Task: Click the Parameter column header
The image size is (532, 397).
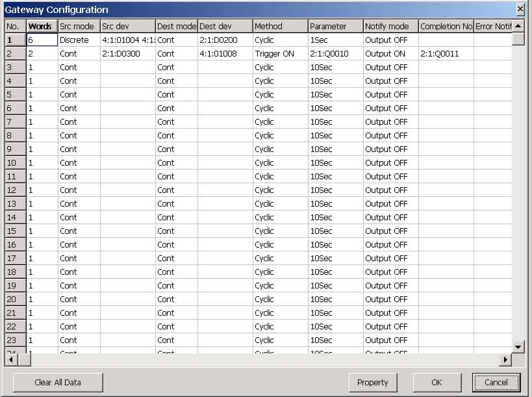Action: tap(335, 26)
